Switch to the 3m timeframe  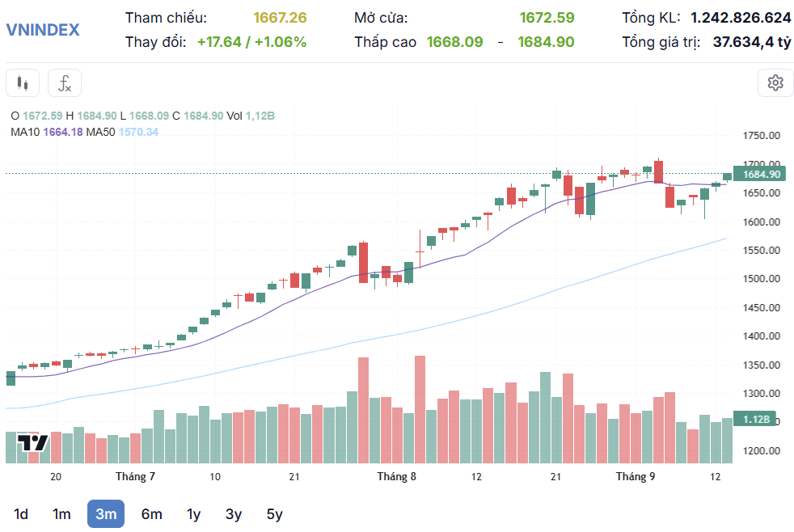(x=106, y=514)
